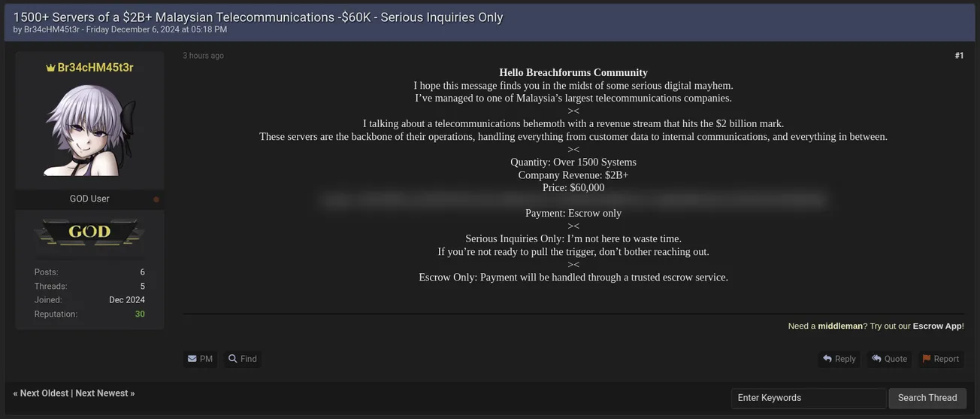Click the 'Quantity: Over 1500 Systems' line
Screen dimensions: 980x419
pos(573,162)
